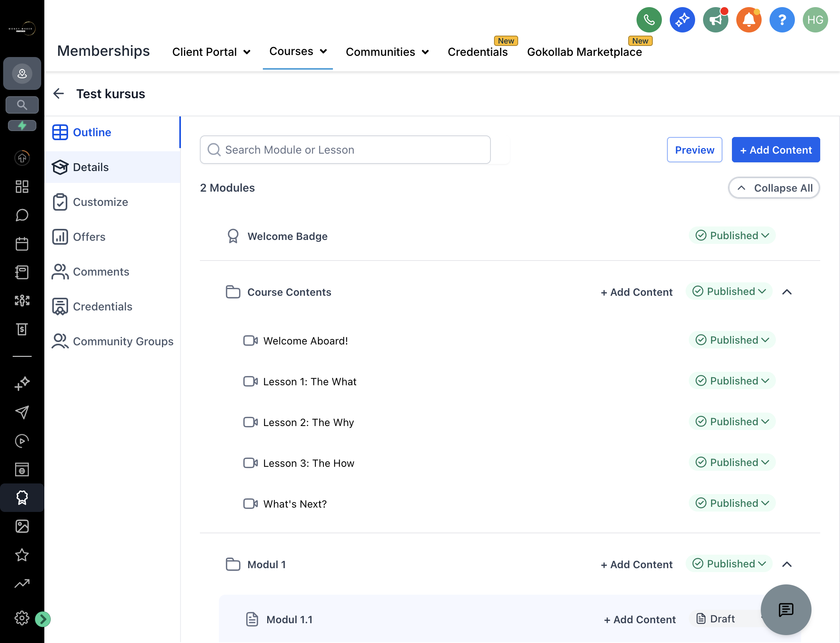This screenshot has width=840, height=643.
Task: Change status of Lesson 1: The What
Action: [x=732, y=381]
